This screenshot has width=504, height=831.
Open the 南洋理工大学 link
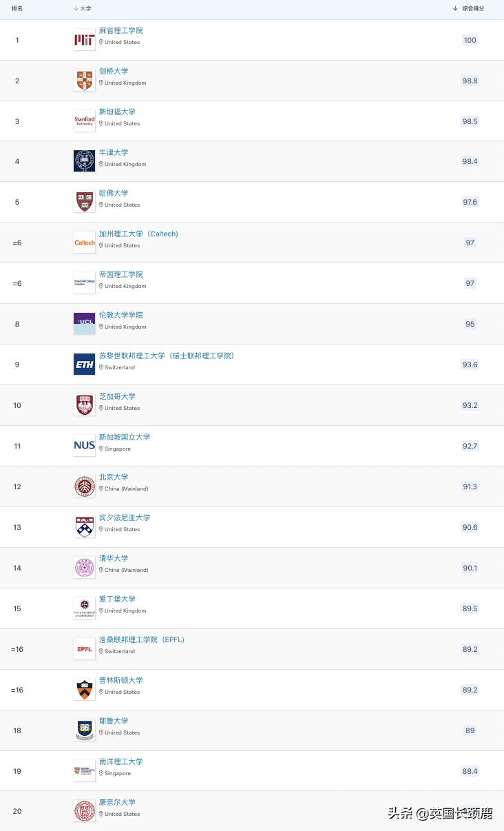(x=120, y=762)
